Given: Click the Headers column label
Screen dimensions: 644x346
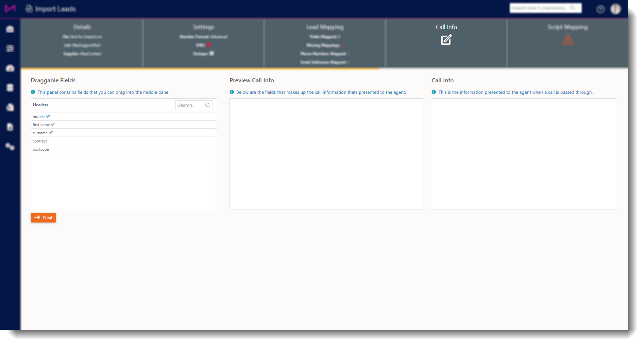Looking at the screenshot, I should click(41, 105).
